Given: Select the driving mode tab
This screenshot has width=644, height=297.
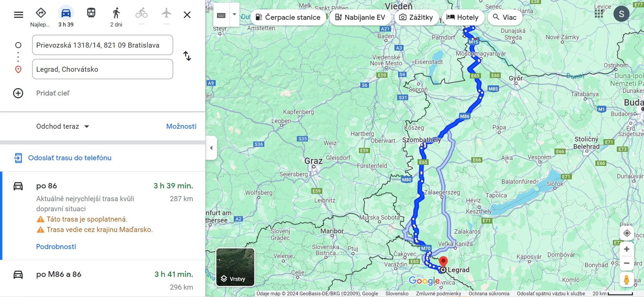Looking at the screenshot, I should [66, 14].
